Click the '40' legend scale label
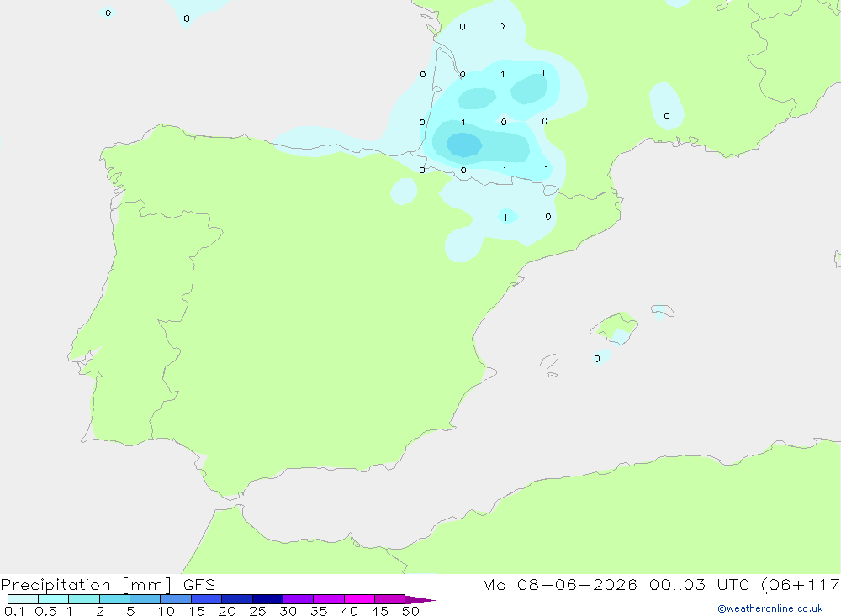This screenshot has width=841, height=616. (349, 611)
